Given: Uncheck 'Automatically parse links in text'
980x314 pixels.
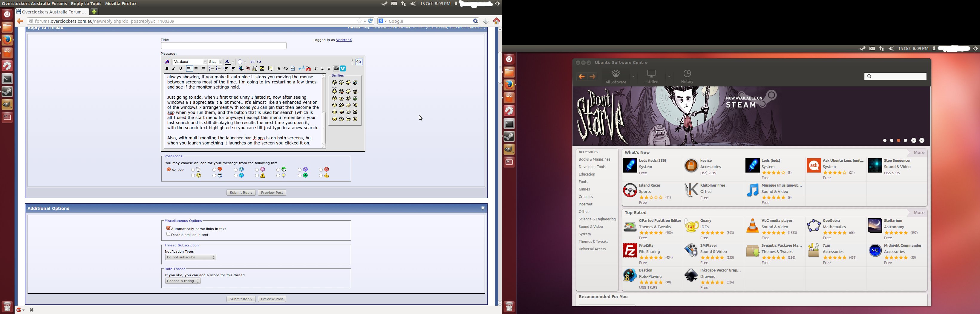Looking at the screenshot, I should tap(168, 228).
